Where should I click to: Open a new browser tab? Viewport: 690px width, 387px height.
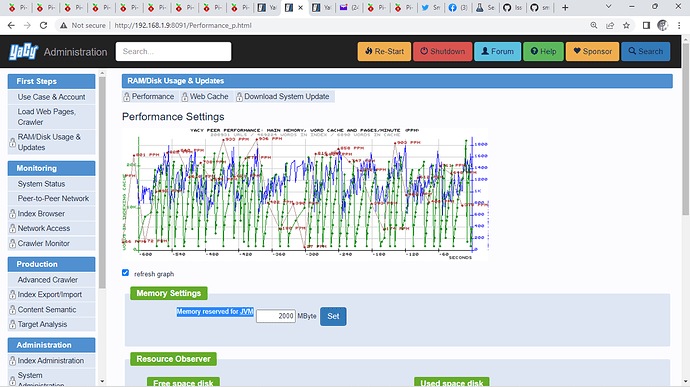click(565, 7)
